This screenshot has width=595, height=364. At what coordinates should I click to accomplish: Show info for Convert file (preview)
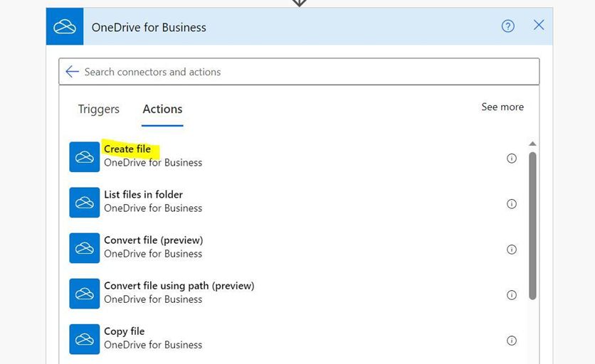tap(512, 250)
